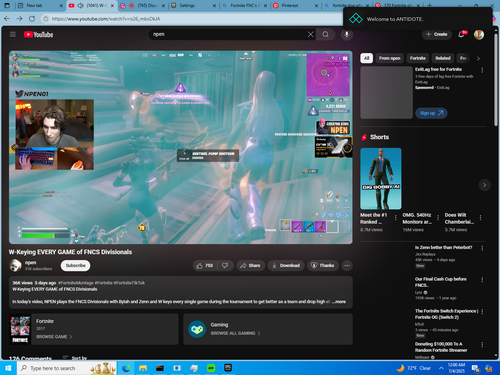Click the video player frame
The height and width of the screenshot is (375, 500).
point(181,147)
